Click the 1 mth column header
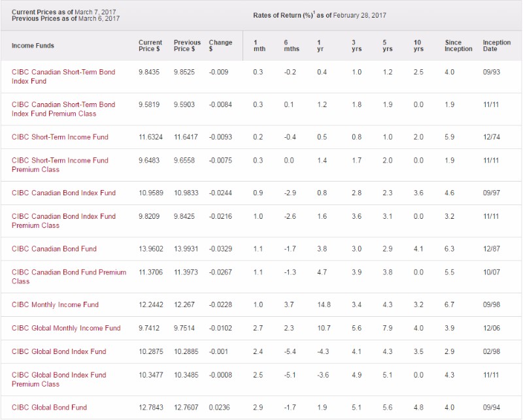This screenshot has width=523, height=420. [x=259, y=46]
